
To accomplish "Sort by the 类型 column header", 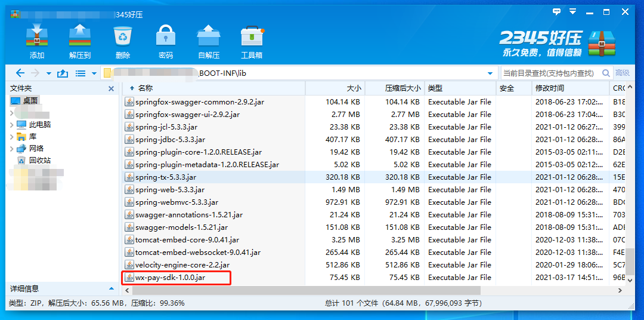I will 435,88.
